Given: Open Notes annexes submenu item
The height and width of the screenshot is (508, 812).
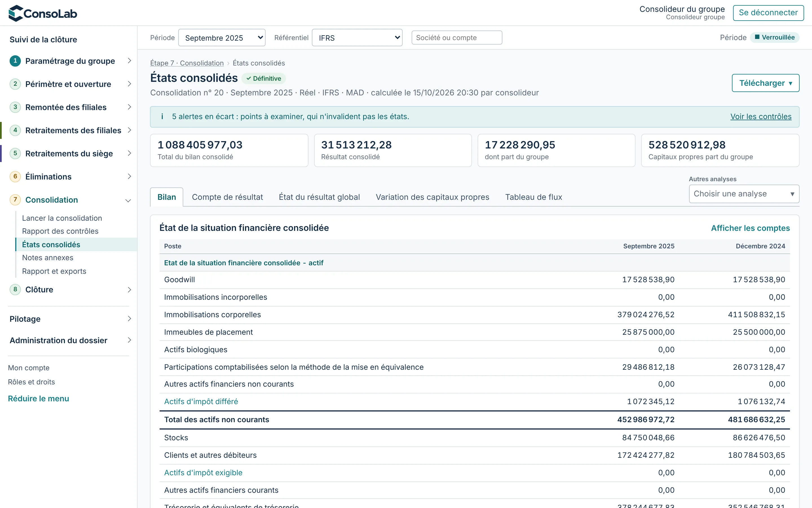Looking at the screenshot, I should point(48,258).
